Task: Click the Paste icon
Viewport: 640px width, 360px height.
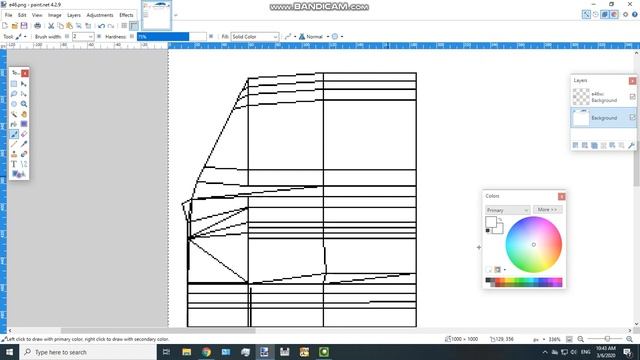Action: pos(69,26)
